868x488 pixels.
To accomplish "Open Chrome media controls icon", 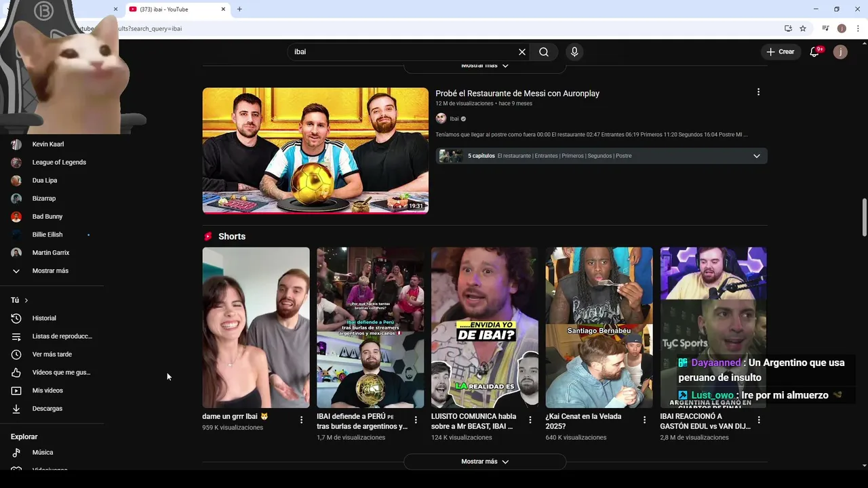I will click(x=825, y=28).
